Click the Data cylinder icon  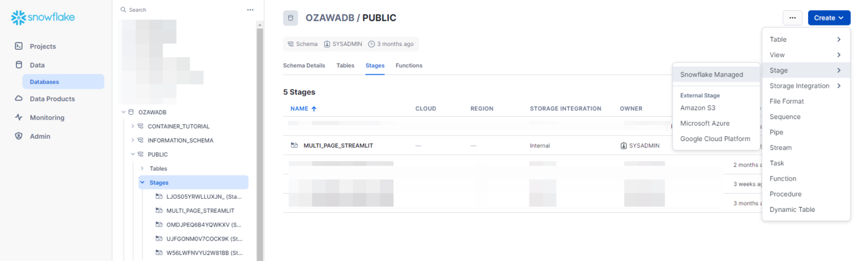(x=19, y=65)
